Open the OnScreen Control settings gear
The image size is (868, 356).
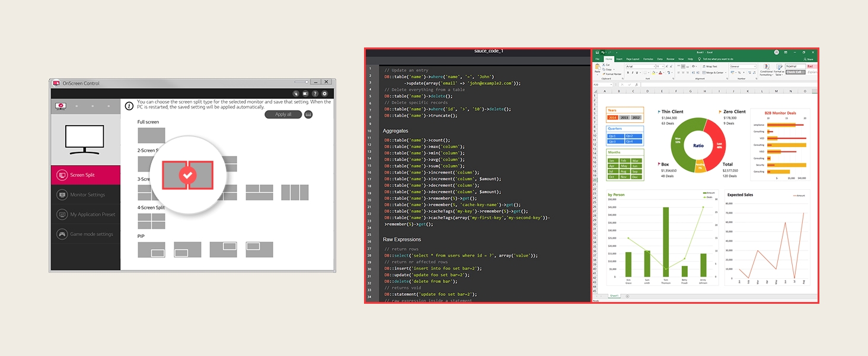coord(324,94)
